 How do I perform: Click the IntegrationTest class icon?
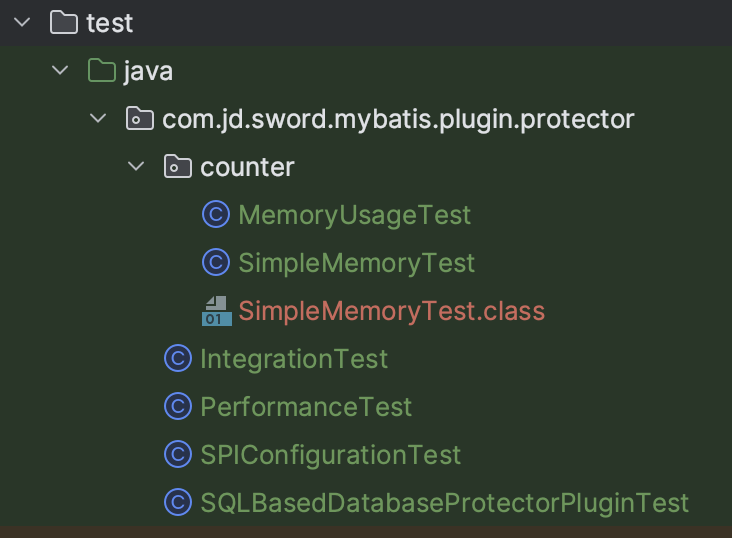pyautogui.click(x=178, y=358)
